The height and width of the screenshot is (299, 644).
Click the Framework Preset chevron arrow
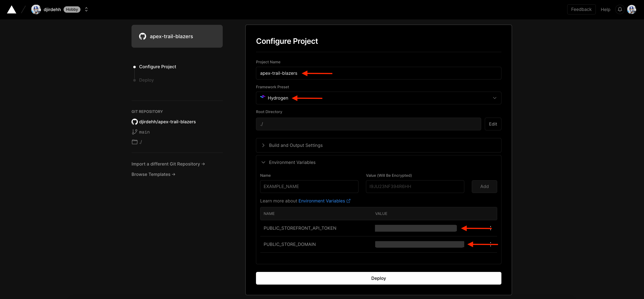495,98
